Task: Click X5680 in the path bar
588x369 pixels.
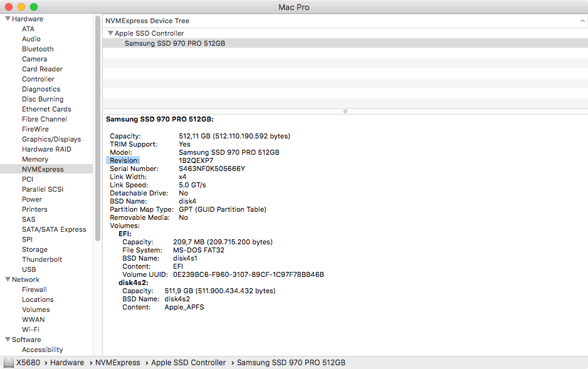Action: pos(28,363)
